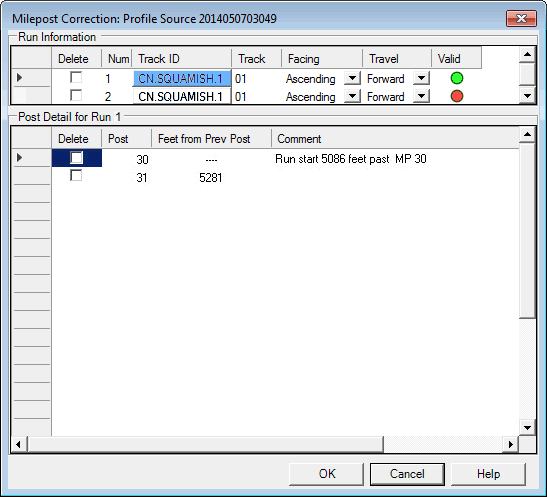This screenshot has height=497, width=547.
Task: Click Run Information scrollbar up arrow
Action: (527, 55)
